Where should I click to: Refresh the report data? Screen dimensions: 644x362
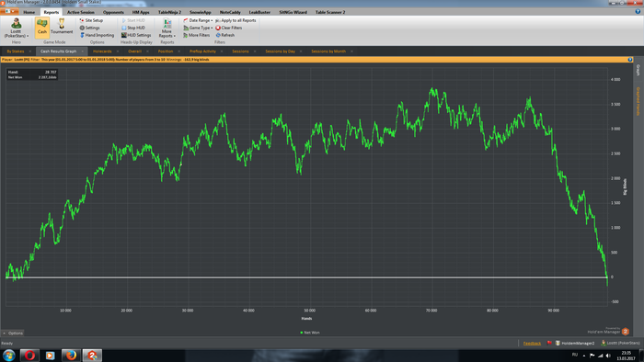point(225,35)
